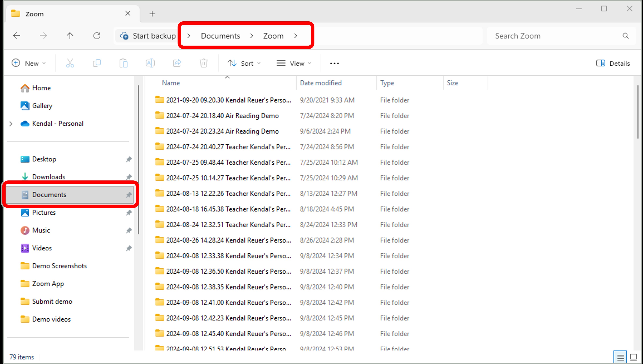
Task: Open the View dropdown menu
Action: tap(294, 63)
